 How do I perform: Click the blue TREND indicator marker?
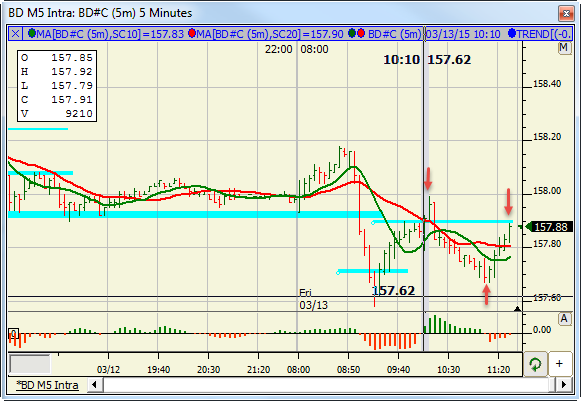point(512,34)
